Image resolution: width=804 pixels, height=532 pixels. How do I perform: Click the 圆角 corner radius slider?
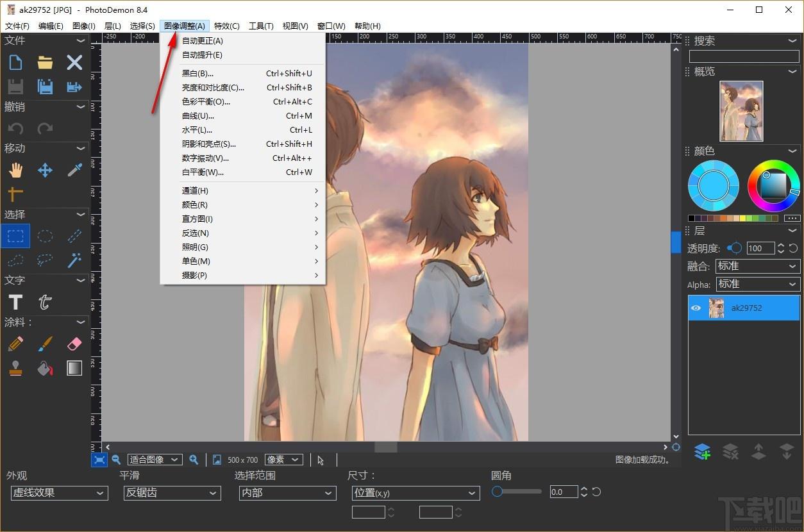[517, 492]
